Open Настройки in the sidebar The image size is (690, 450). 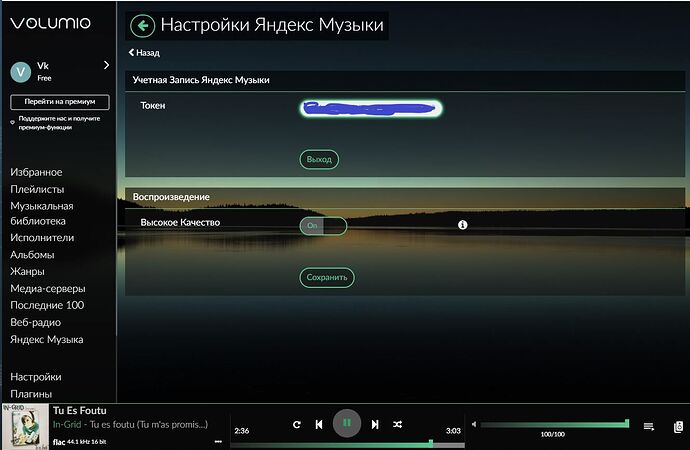36,377
